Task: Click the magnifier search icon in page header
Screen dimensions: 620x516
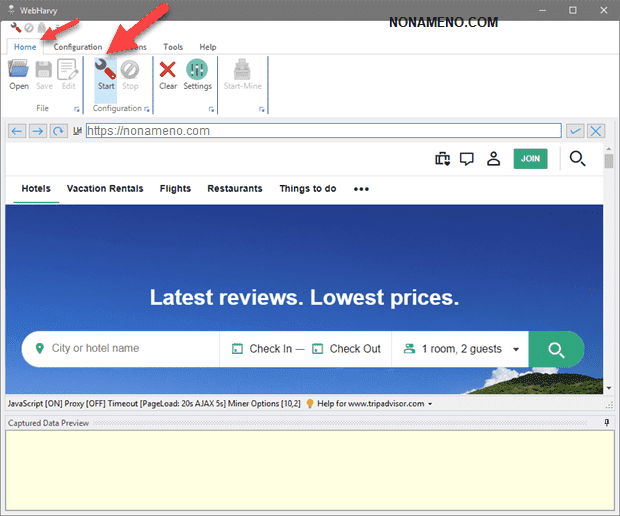Action: (x=577, y=159)
